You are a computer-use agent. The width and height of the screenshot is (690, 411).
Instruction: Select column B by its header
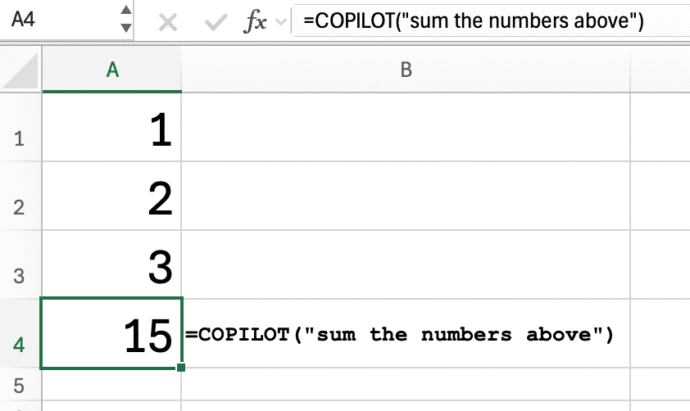point(405,70)
